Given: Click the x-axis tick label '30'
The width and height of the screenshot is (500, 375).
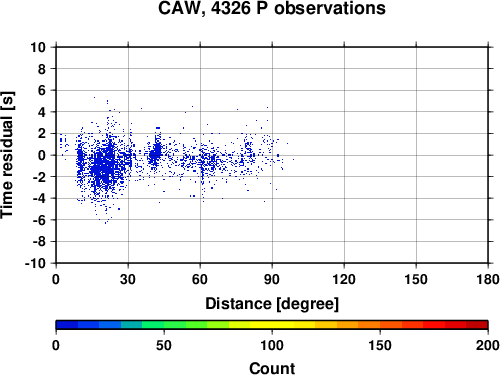Looking at the screenshot, I should 128,279.
